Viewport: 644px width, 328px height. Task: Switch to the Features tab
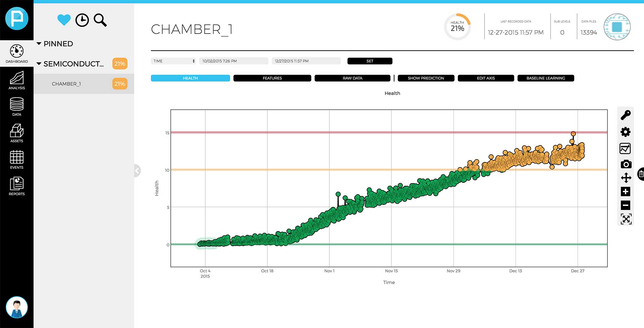click(x=272, y=78)
